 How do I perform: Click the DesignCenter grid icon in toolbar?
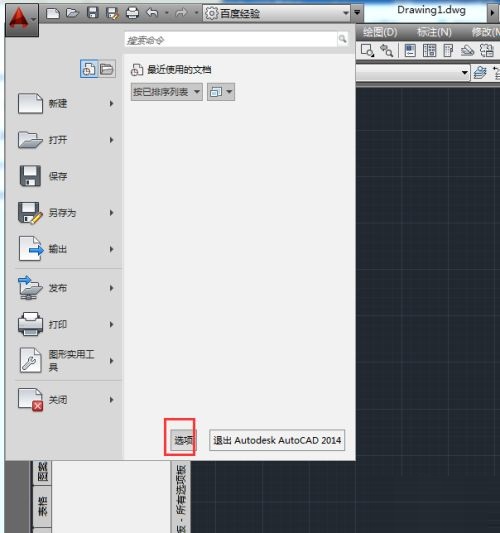pos(429,51)
